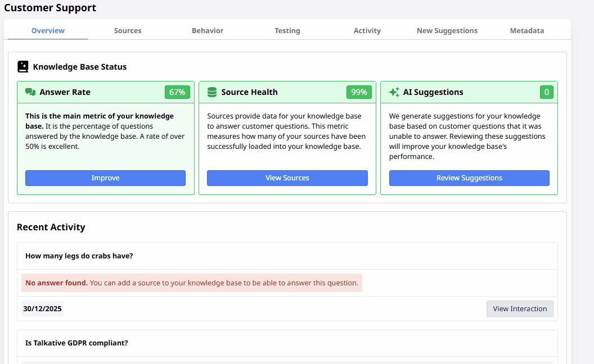Click the Knowledge Base Status book icon
Viewport: 594px width, 364px height.
tap(22, 66)
